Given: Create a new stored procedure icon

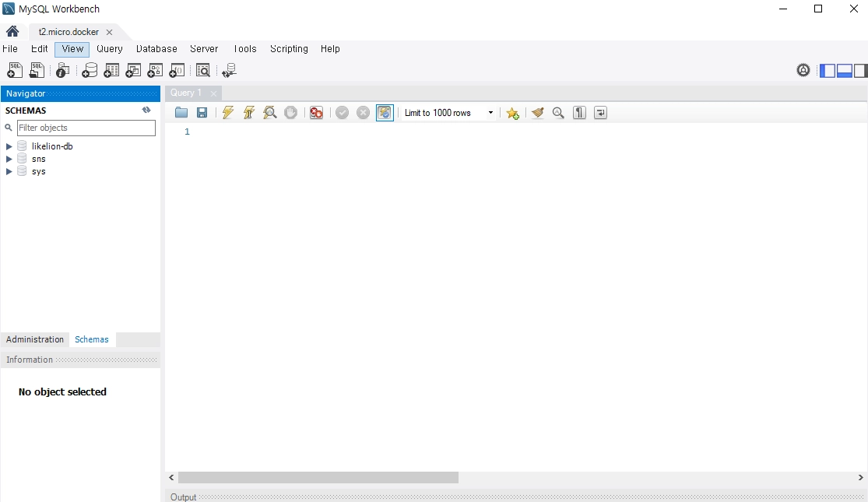Looking at the screenshot, I should point(155,70).
